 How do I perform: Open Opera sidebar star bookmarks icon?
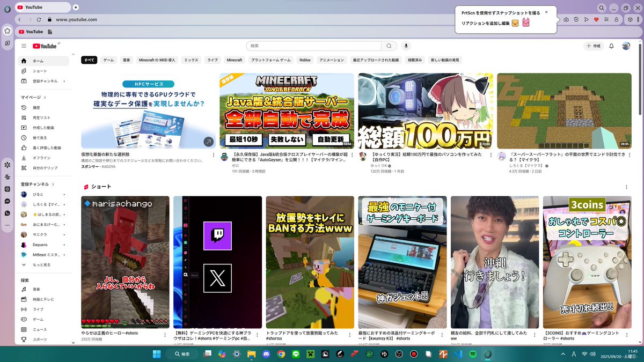click(8, 32)
